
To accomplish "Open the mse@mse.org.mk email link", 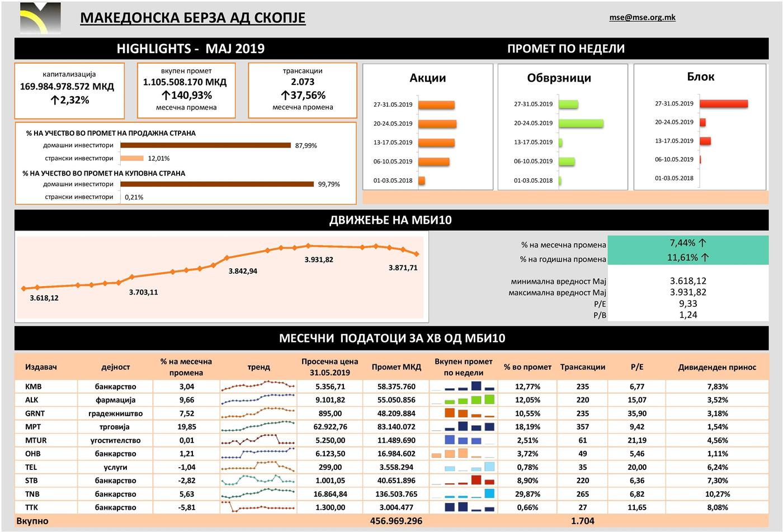I will 642,17.
